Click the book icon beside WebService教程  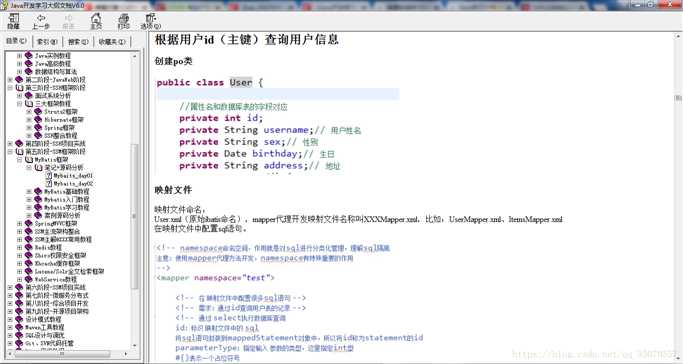click(x=29, y=279)
